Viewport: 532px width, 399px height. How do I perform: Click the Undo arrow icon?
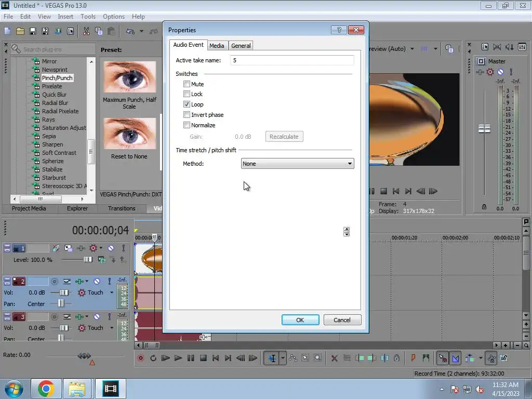tap(130, 31)
